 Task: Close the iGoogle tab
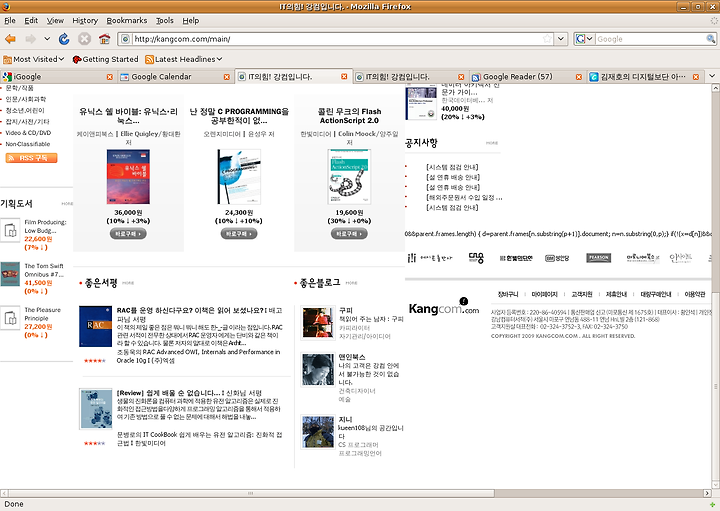pyautogui.click(x=109, y=77)
